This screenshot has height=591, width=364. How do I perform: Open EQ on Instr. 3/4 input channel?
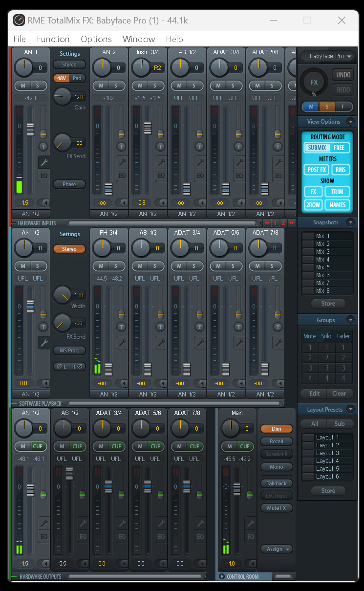point(161,175)
